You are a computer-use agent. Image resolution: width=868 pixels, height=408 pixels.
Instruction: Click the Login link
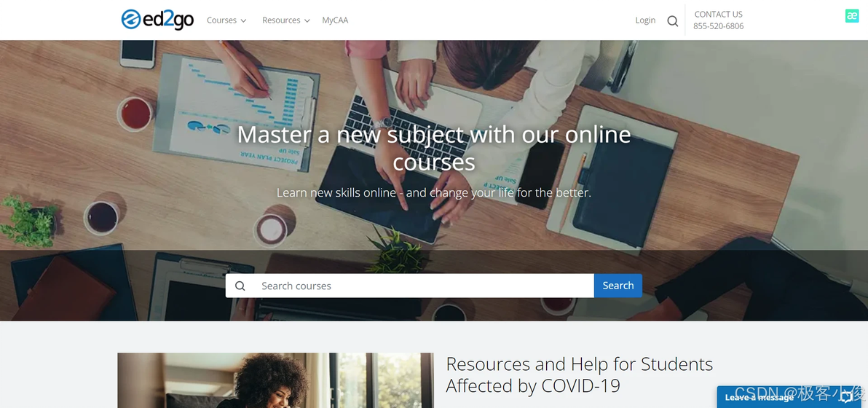tap(645, 20)
